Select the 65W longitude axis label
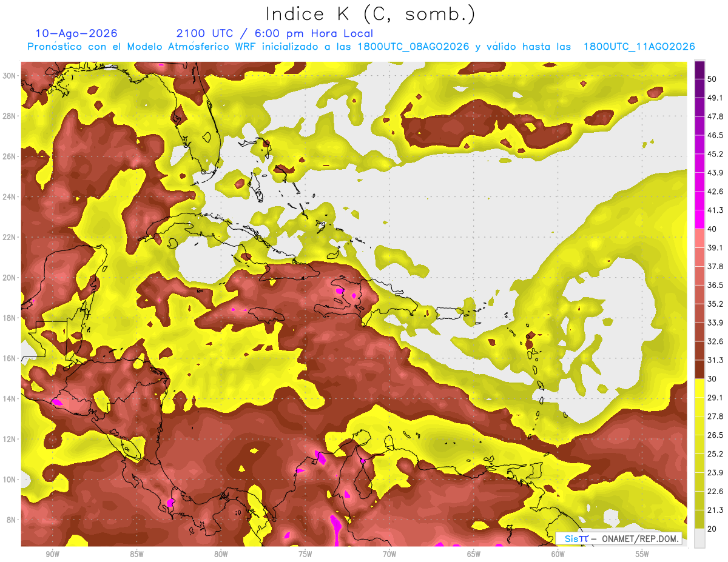Screen dimensions: 728x562 (x=474, y=554)
